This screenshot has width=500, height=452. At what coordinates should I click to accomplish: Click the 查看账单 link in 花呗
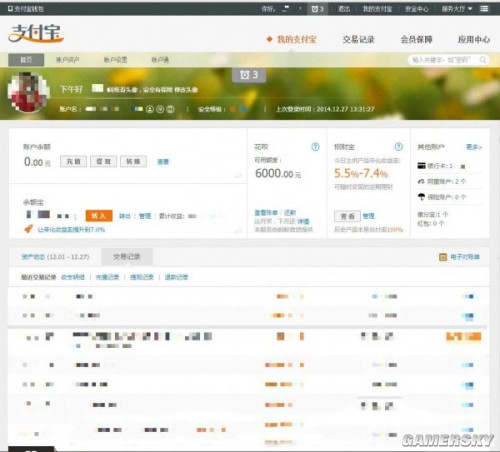(266, 212)
